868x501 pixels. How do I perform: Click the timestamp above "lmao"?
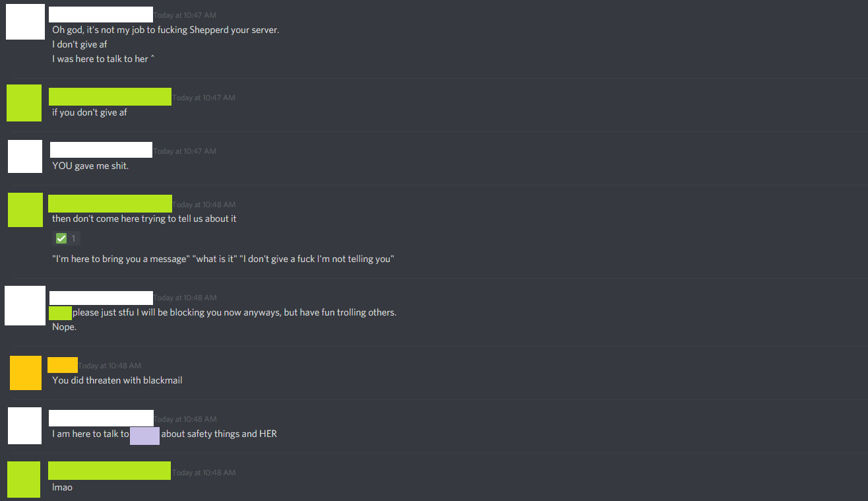click(x=204, y=473)
